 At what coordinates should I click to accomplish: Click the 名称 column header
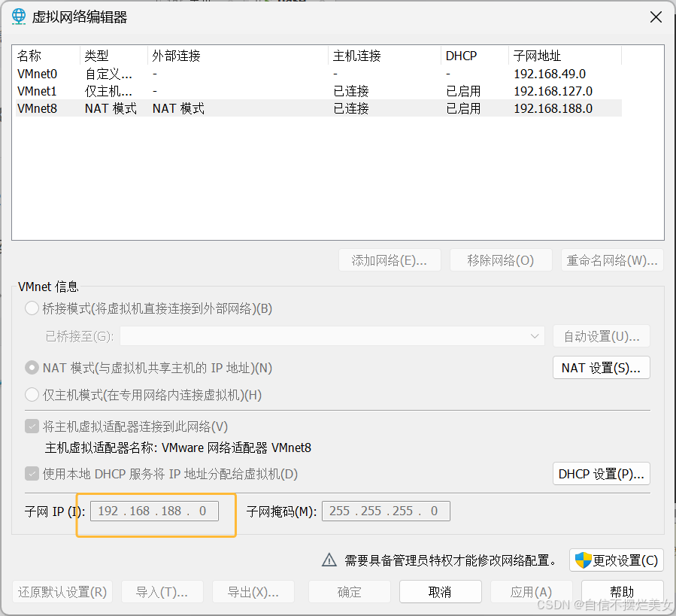[x=46, y=56]
